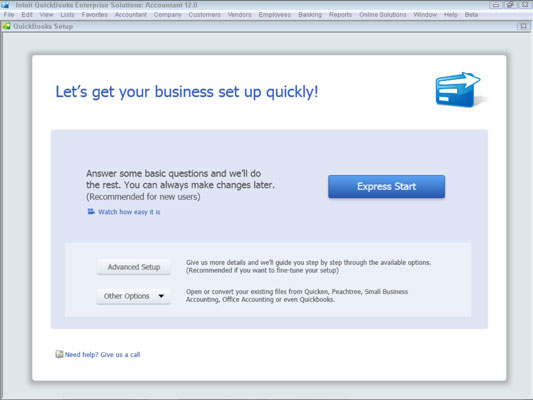This screenshot has height=400, width=533.
Task: Open the Online Solutions menu
Action: pos(383,15)
